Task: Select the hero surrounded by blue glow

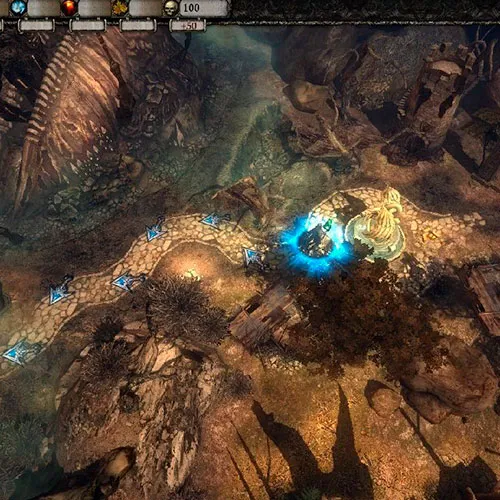Action: tap(316, 243)
